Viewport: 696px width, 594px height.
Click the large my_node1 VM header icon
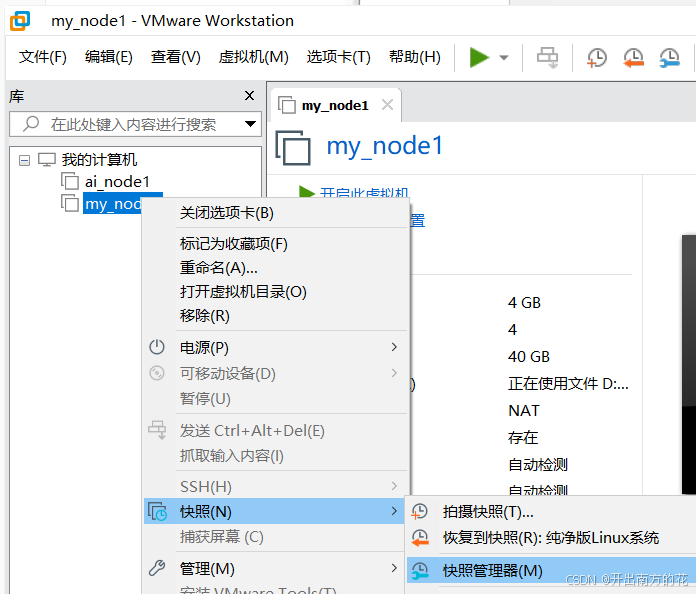click(293, 147)
